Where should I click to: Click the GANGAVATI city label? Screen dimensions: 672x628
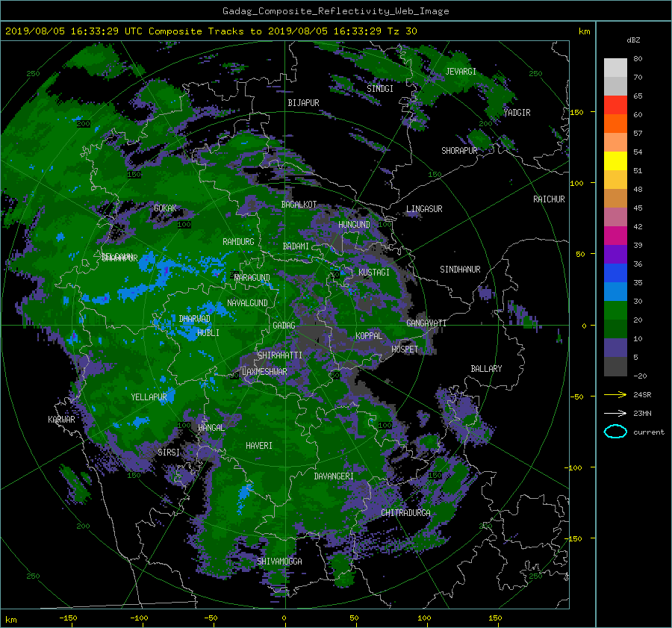click(x=426, y=323)
